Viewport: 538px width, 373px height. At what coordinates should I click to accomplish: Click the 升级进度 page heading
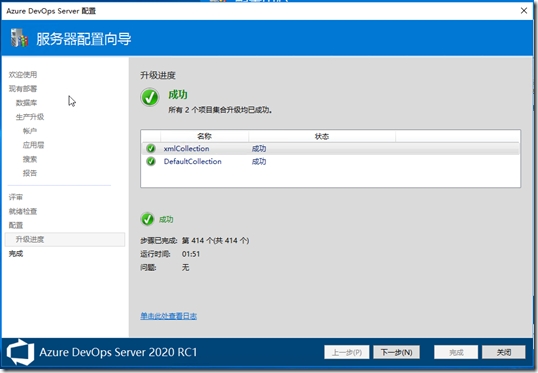(158, 75)
